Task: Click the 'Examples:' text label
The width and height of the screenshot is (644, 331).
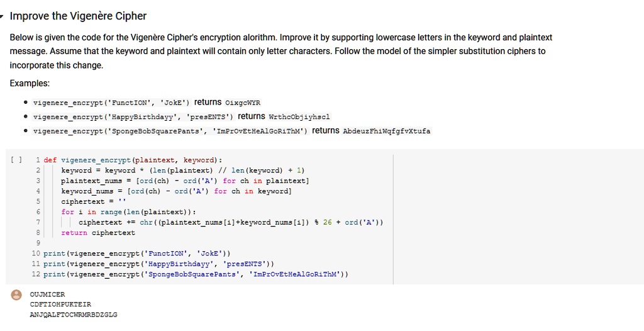Action: (30, 84)
